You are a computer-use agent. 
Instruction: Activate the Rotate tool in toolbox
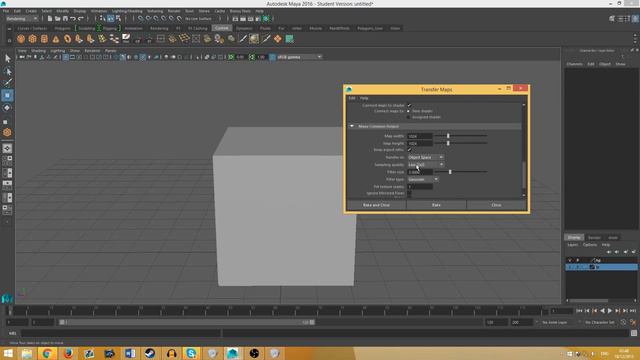tap(7, 108)
